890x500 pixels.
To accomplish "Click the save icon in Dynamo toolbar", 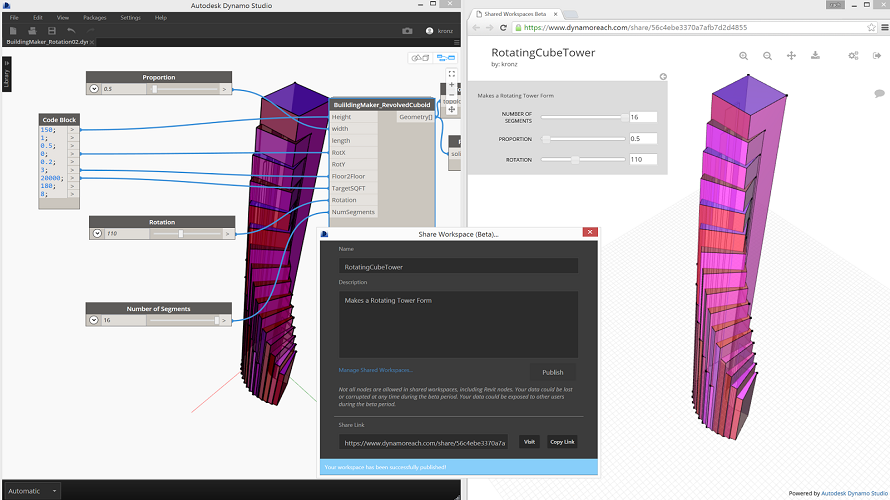I will tap(52, 31).
